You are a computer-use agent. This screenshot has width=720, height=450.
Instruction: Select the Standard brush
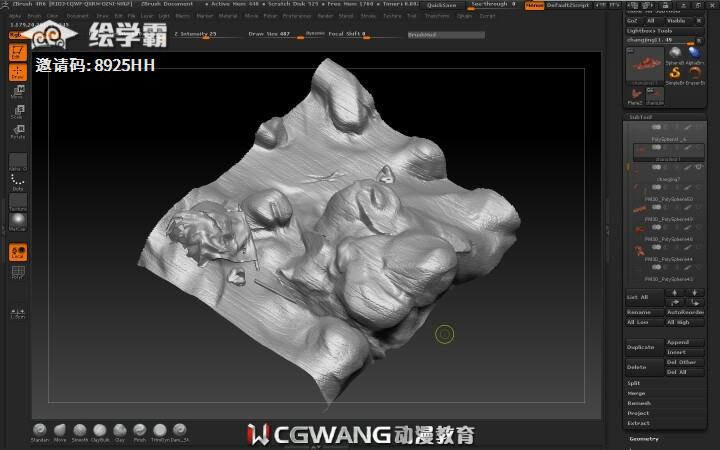40,433
